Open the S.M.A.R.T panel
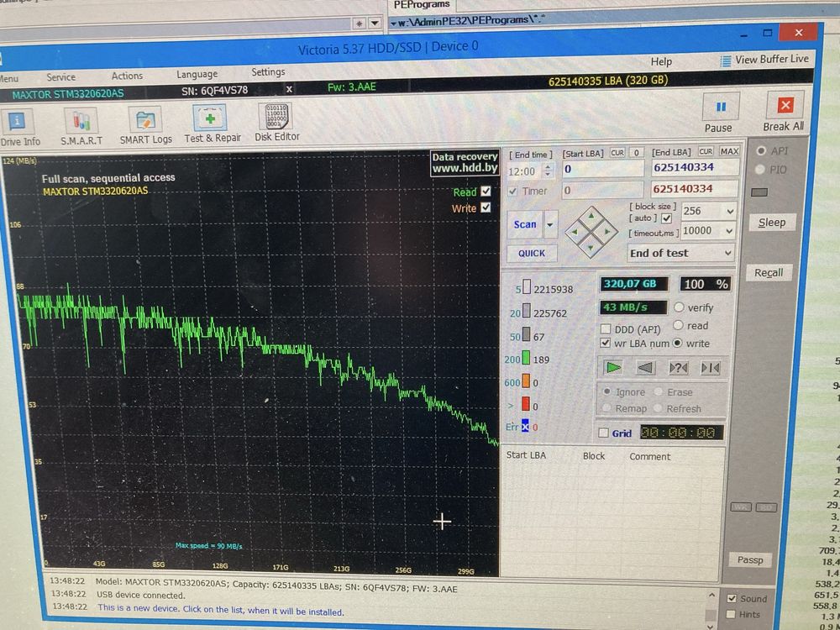This screenshot has height=630, width=840. (x=81, y=127)
